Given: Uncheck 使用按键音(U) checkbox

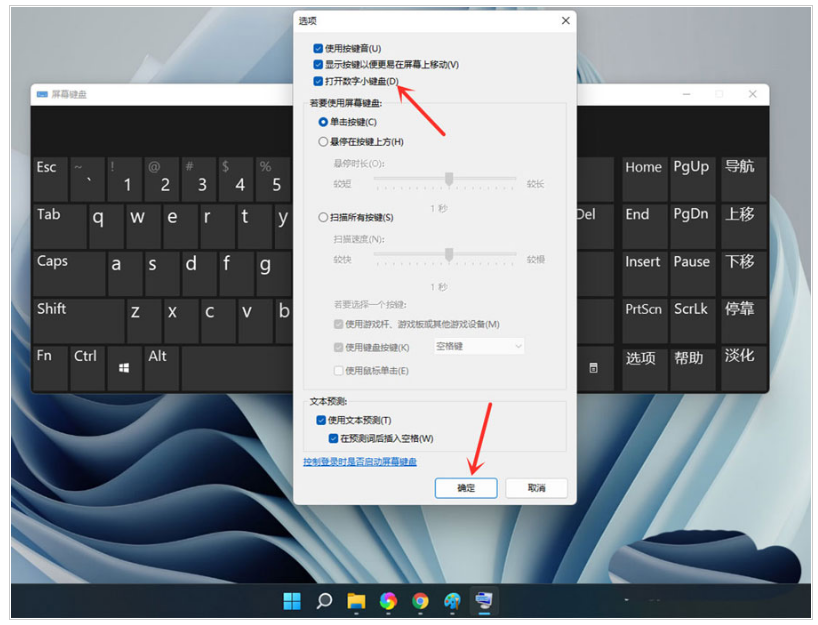Looking at the screenshot, I should tap(318, 48).
